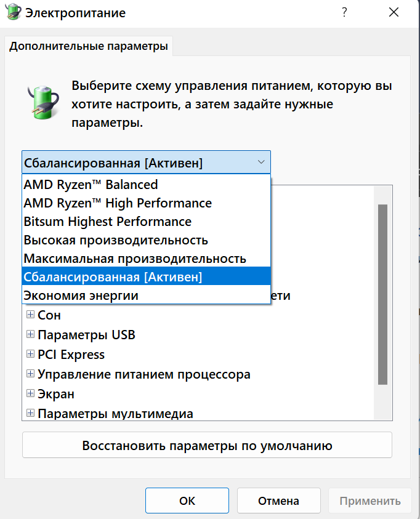Expand the Сон tree node
This screenshot has height=519, width=420.
coord(30,315)
